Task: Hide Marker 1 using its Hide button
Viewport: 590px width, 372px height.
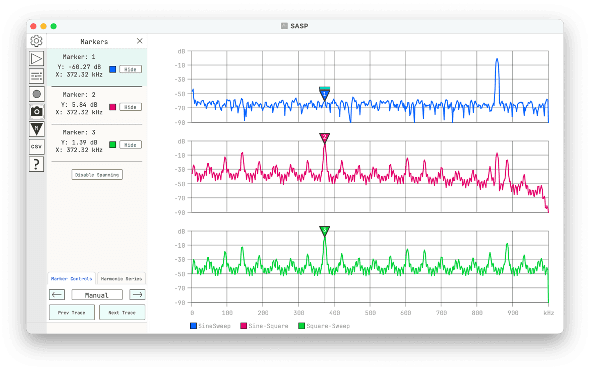Action: click(131, 69)
